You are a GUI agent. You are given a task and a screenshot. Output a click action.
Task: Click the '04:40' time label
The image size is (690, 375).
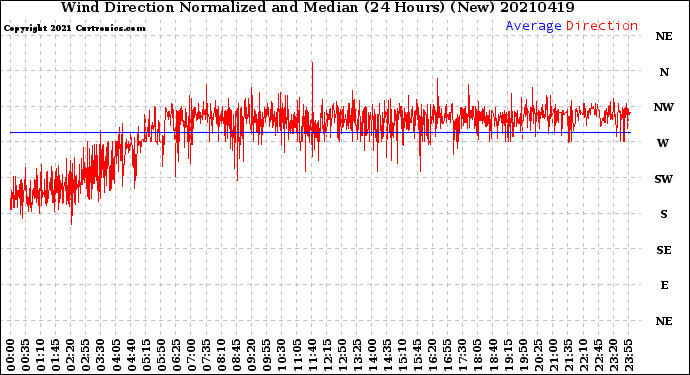point(131,355)
